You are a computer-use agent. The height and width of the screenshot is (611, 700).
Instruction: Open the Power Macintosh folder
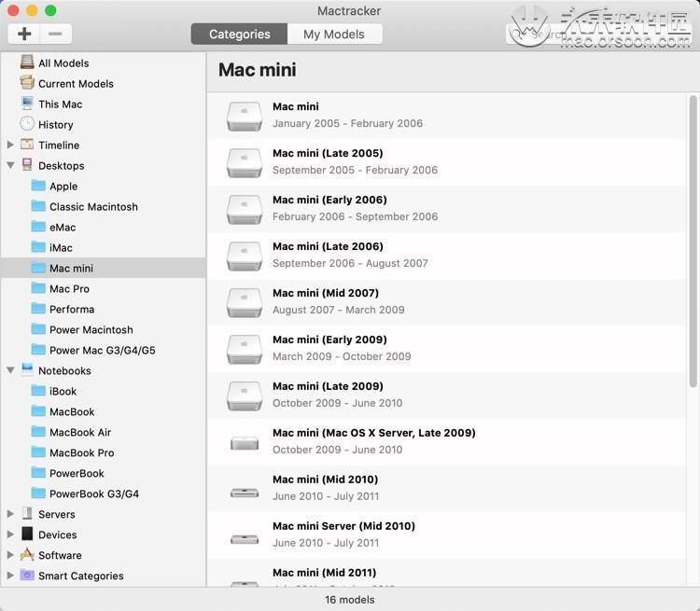(x=91, y=330)
